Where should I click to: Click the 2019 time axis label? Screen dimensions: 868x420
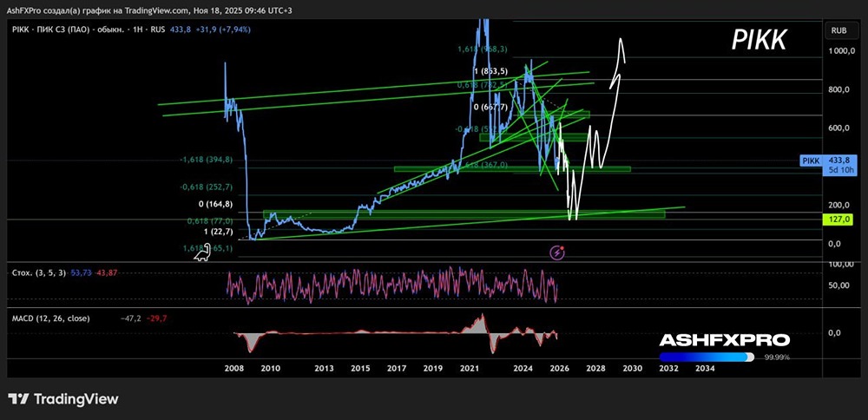[433, 368]
